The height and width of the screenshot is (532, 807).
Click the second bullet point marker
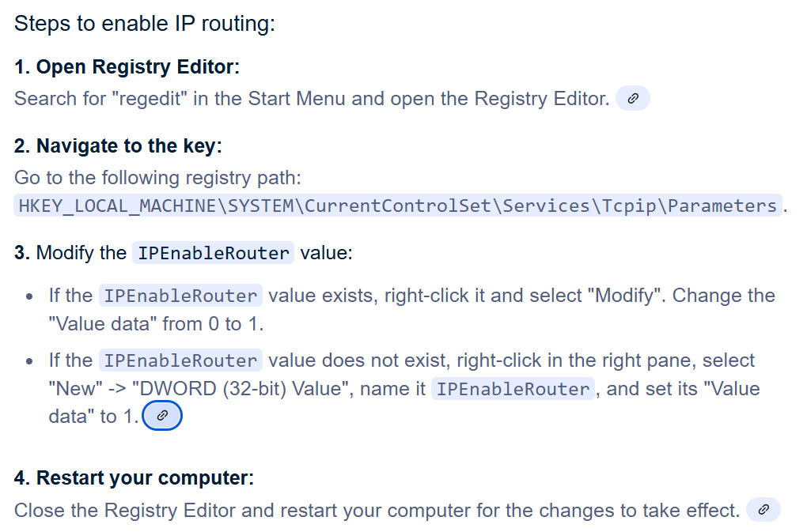[x=29, y=362]
